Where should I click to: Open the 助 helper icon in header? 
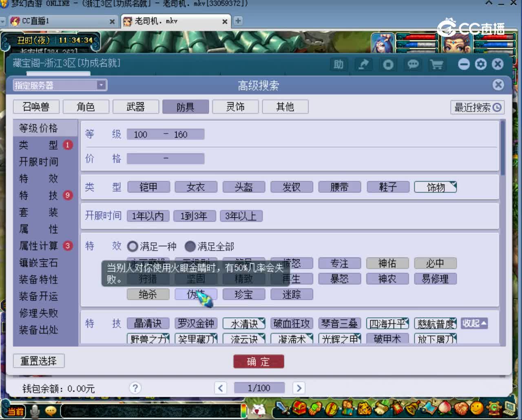[x=338, y=64]
